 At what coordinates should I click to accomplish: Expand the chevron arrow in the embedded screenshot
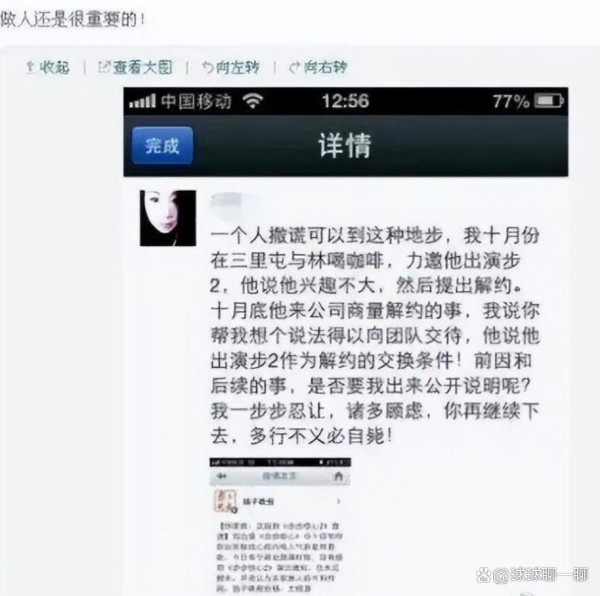coord(338,501)
